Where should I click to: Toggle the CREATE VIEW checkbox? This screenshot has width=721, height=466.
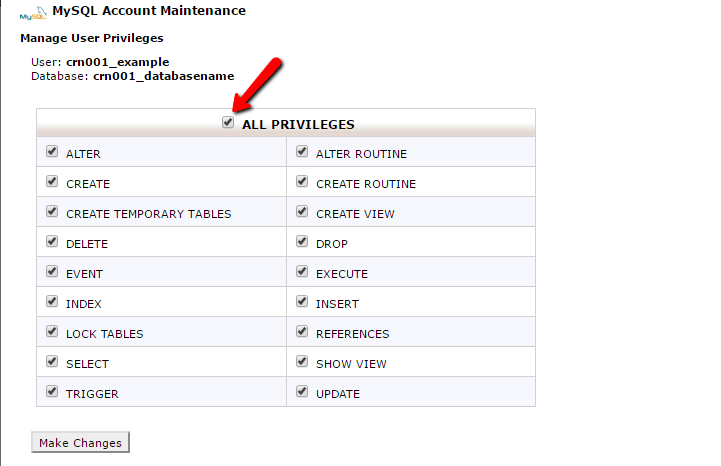coord(302,212)
